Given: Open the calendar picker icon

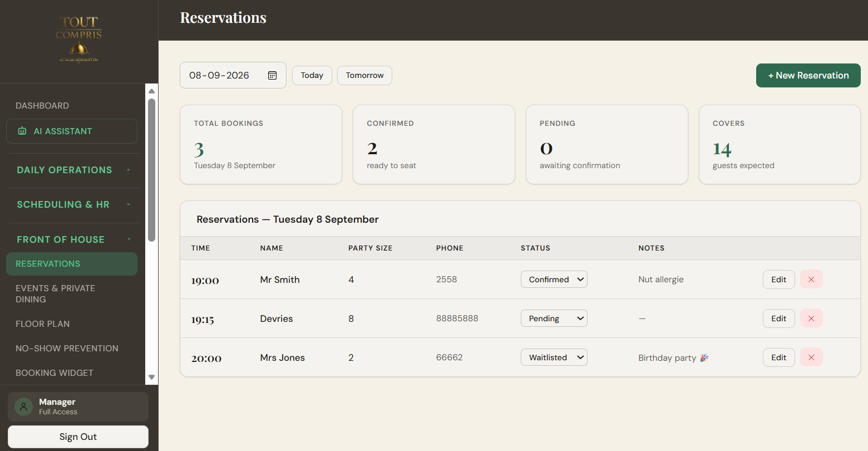Looking at the screenshot, I should [x=272, y=75].
